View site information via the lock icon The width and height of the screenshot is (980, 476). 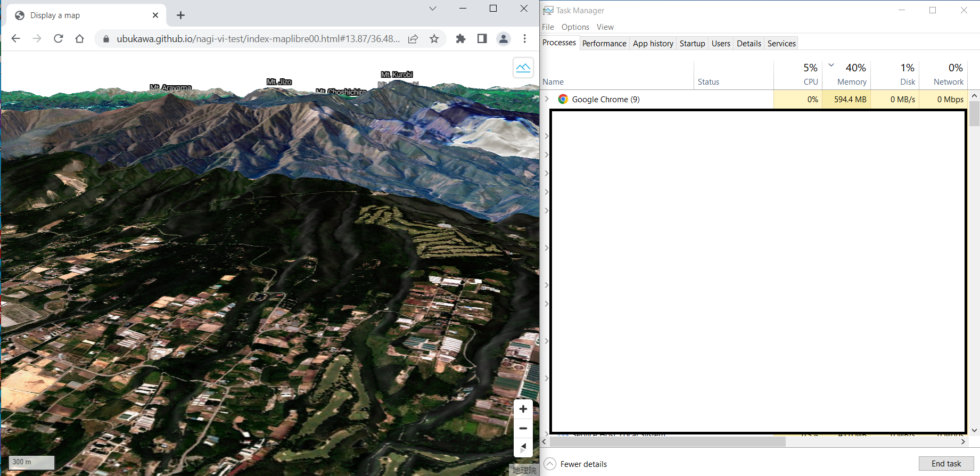(106, 39)
